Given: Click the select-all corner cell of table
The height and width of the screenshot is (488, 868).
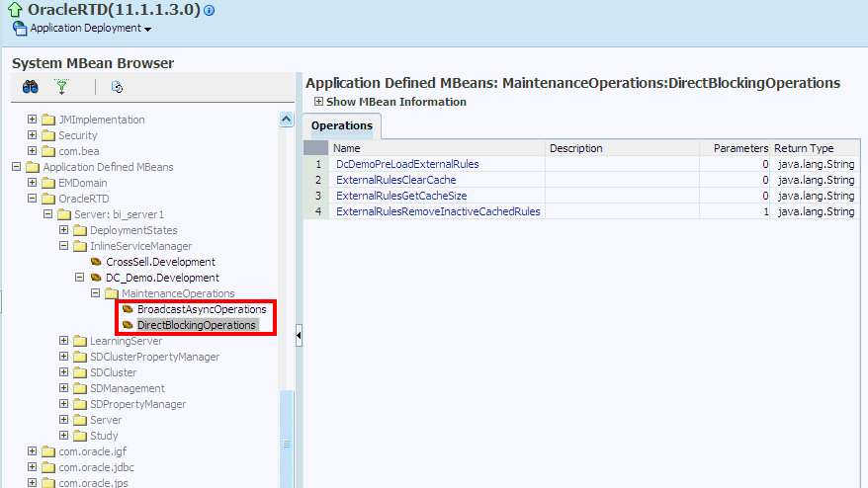Looking at the screenshot, I should tap(316, 148).
